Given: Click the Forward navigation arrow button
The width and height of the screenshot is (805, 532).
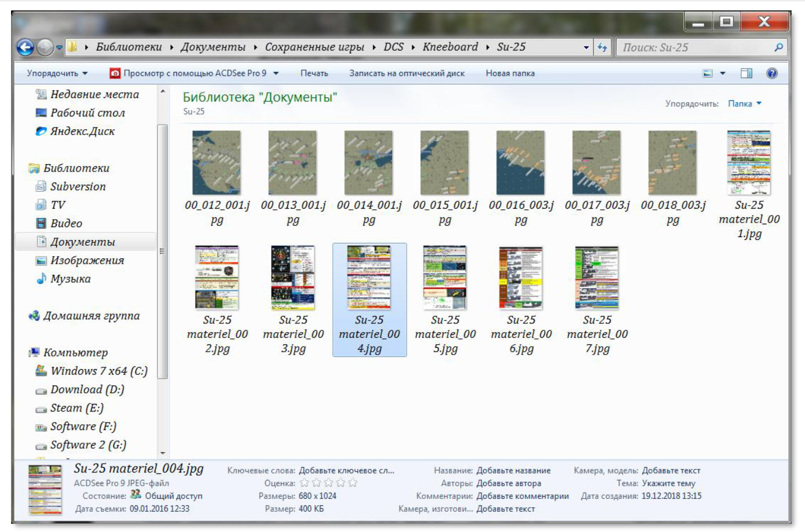Looking at the screenshot, I should pos(45,48).
